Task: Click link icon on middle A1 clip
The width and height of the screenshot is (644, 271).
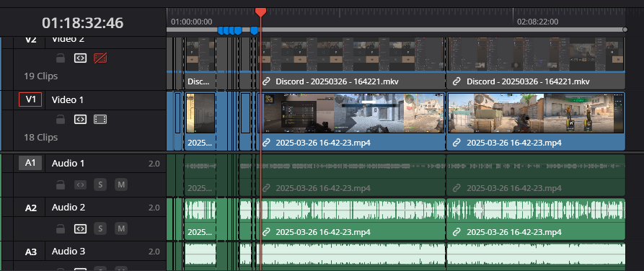Action: (x=266, y=188)
